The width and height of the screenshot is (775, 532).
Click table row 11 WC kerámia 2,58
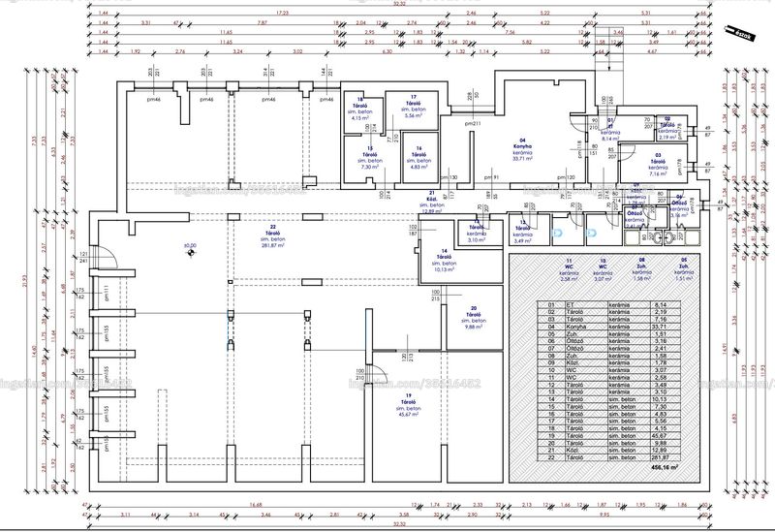click(609, 378)
